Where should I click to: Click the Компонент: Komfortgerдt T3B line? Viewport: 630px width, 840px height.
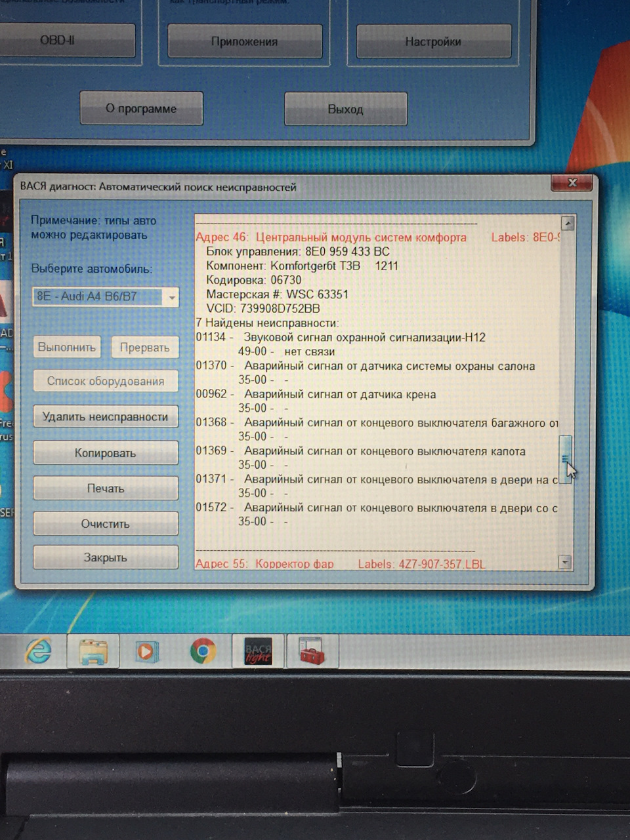(302, 266)
